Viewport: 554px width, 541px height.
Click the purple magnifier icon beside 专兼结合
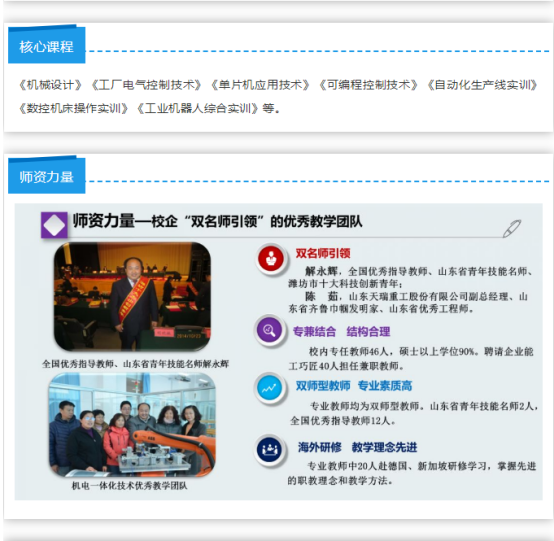[x=270, y=330]
